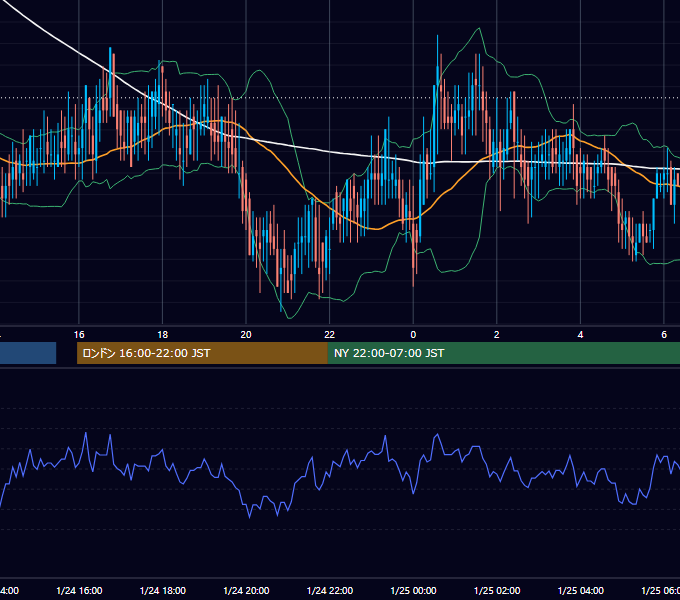Select the 2 hour axis label

pos(497,335)
